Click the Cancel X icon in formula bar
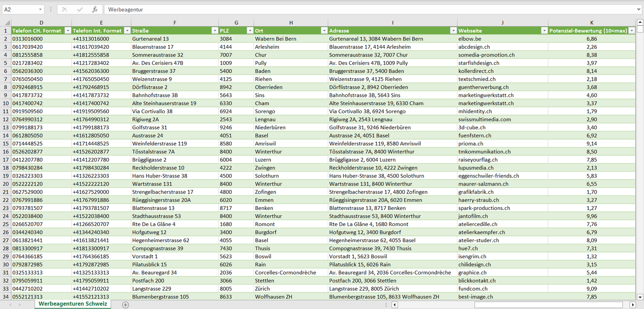The height and width of the screenshot is (309, 644). pos(65,9)
